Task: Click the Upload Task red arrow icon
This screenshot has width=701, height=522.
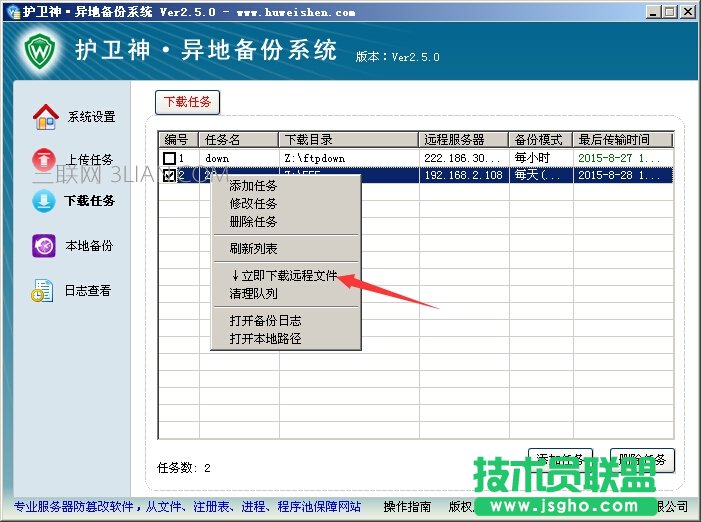Action: tap(45, 160)
